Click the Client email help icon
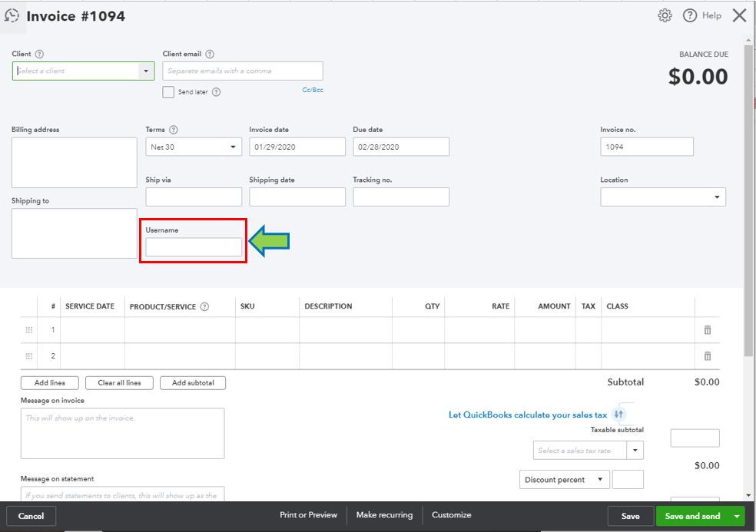The image size is (756, 532). (x=210, y=54)
